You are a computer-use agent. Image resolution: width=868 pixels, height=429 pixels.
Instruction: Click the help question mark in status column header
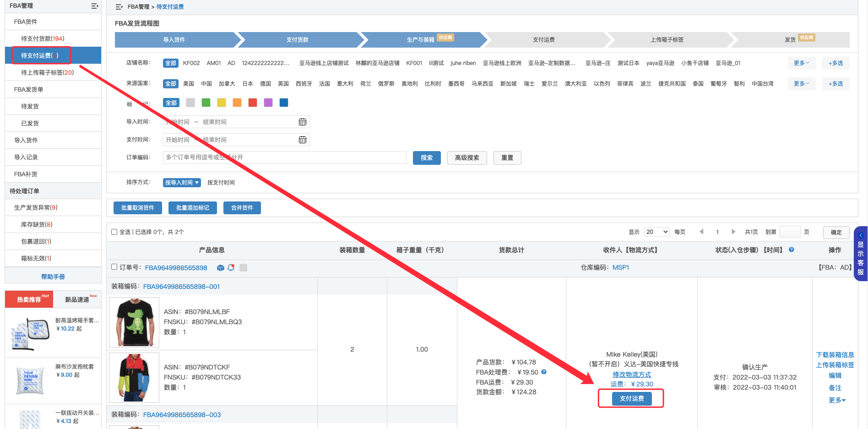point(791,250)
